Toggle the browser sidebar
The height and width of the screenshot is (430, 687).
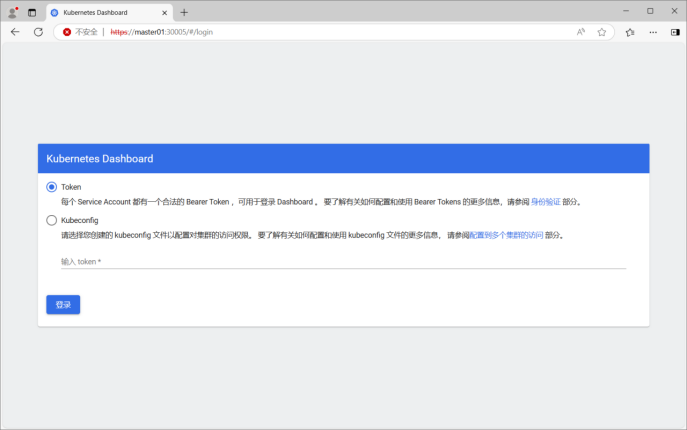[x=675, y=32]
